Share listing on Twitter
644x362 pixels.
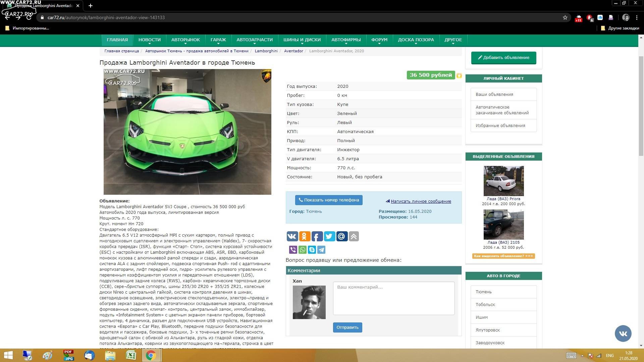(x=329, y=236)
